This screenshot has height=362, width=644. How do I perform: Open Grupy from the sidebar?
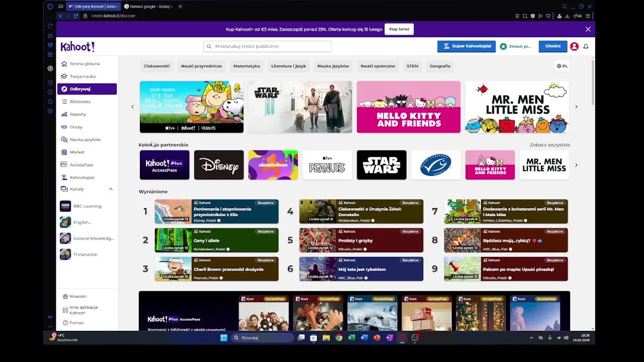[x=87, y=127]
